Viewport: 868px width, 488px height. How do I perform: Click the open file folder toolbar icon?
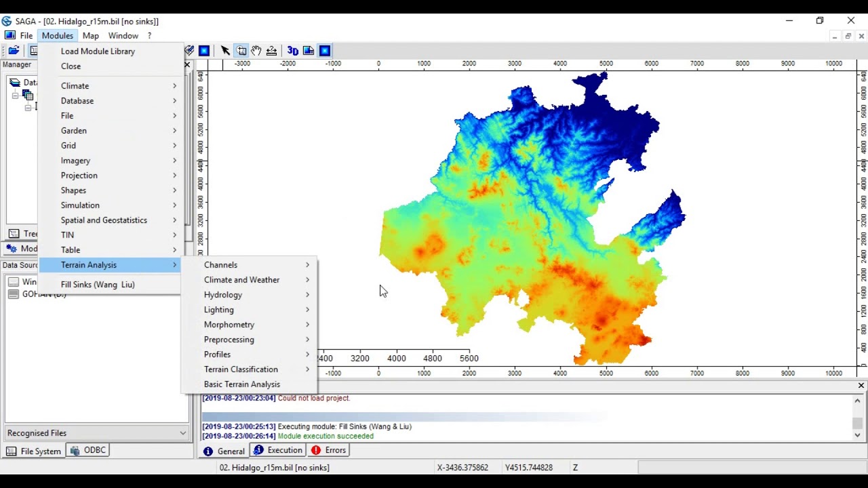14,51
